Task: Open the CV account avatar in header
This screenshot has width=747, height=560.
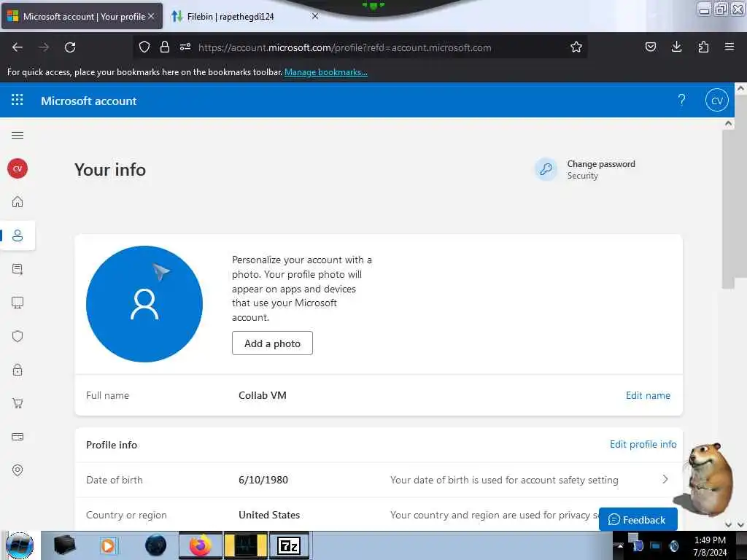Action: tap(716, 100)
